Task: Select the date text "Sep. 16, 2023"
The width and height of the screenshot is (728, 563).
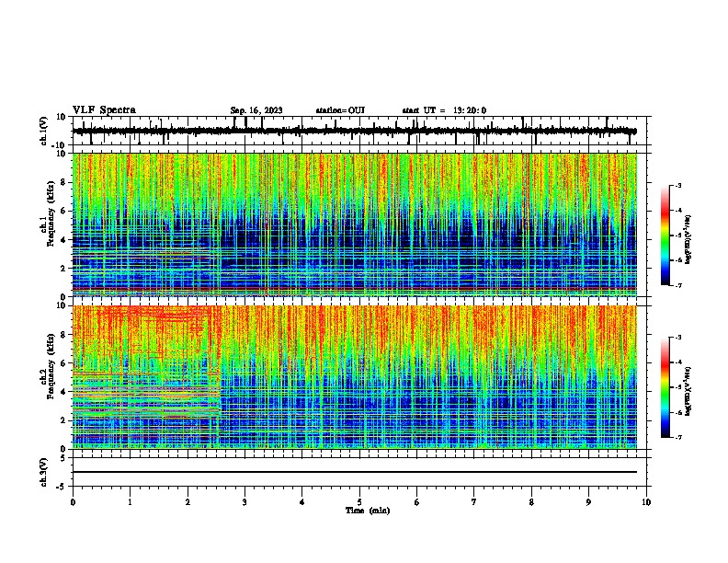Action: pos(256,110)
